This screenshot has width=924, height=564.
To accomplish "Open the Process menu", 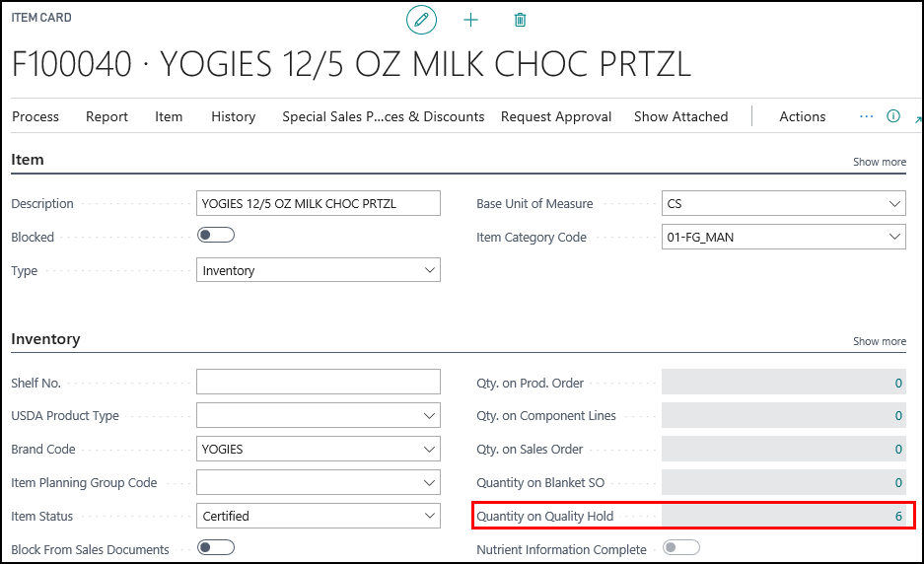I will point(36,116).
